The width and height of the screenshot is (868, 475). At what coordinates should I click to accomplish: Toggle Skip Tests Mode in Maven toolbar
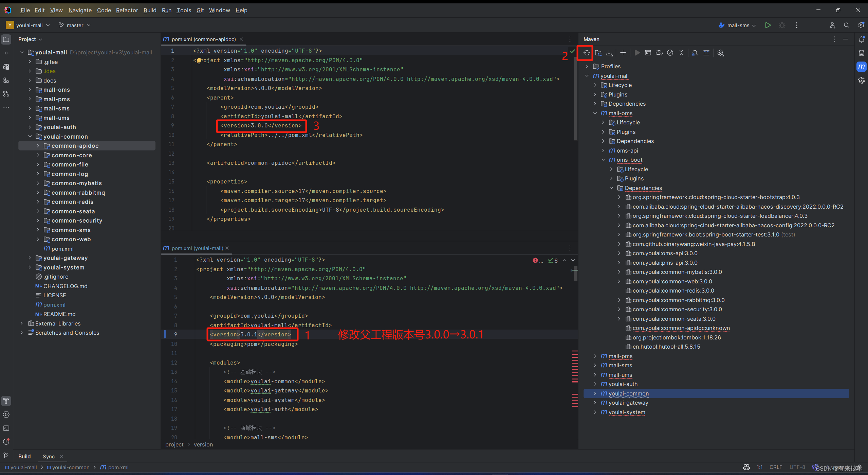point(670,53)
